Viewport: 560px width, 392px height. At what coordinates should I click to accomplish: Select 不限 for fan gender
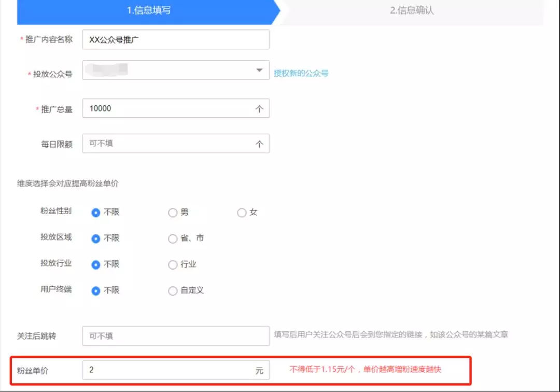pyautogui.click(x=96, y=212)
